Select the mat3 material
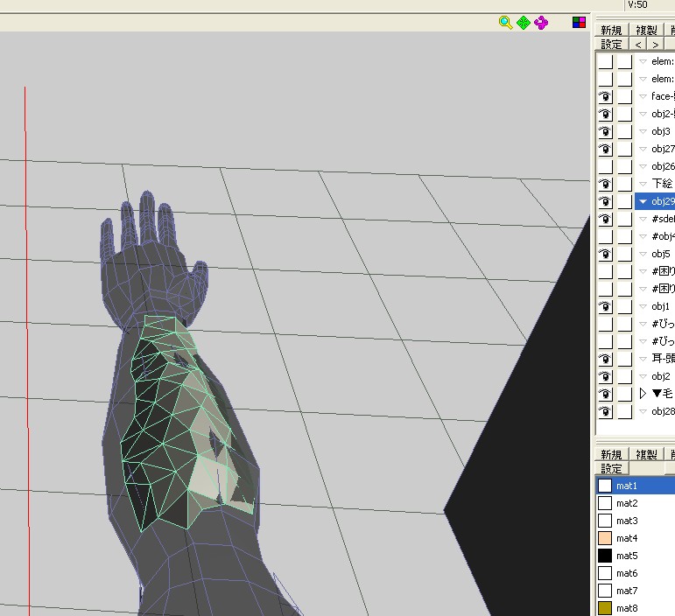 click(636, 521)
